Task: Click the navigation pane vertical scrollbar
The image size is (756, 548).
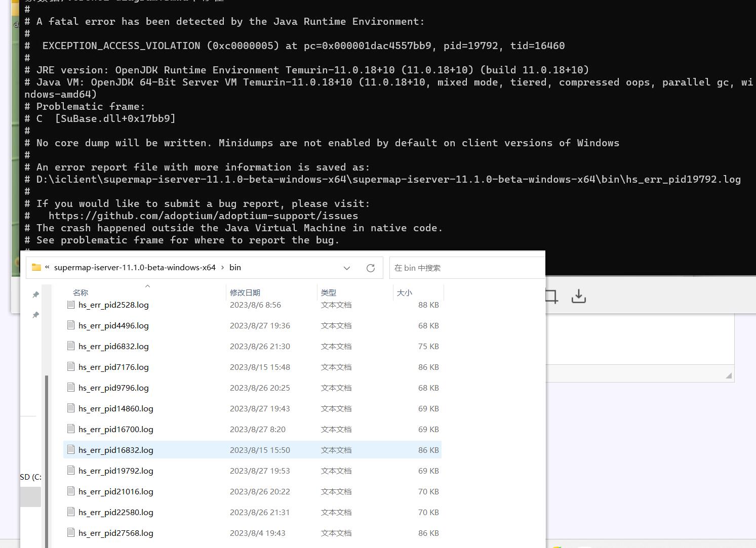Action: click(x=47, y=460)
